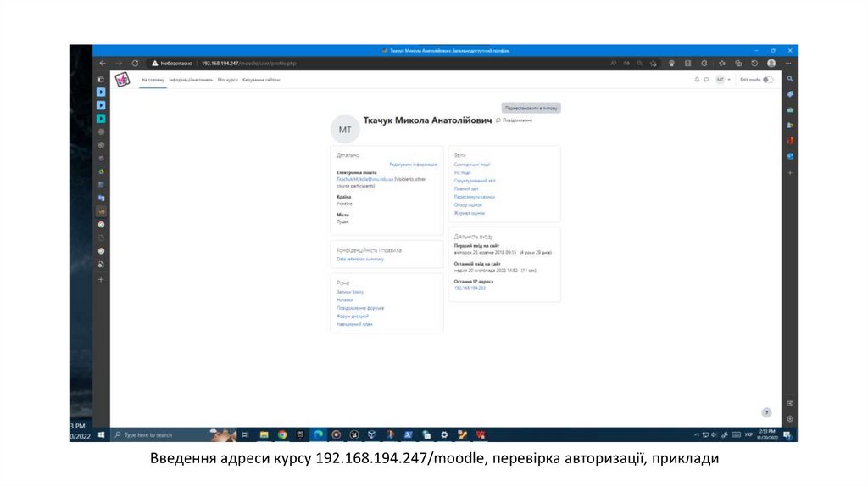The image size is (868, 487).
Task: Open 'Data retention summary' link
Action: pyautogui.click(x=359, y=259)
